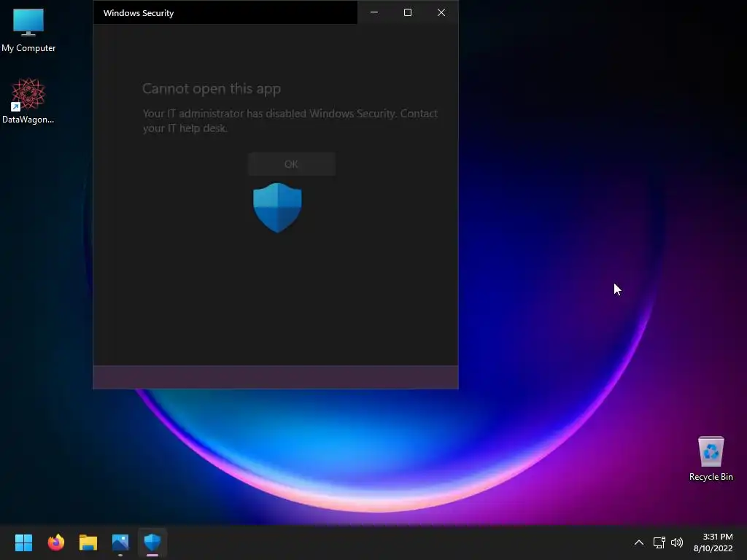Open the My Computer desktop icon

[28, 30]
